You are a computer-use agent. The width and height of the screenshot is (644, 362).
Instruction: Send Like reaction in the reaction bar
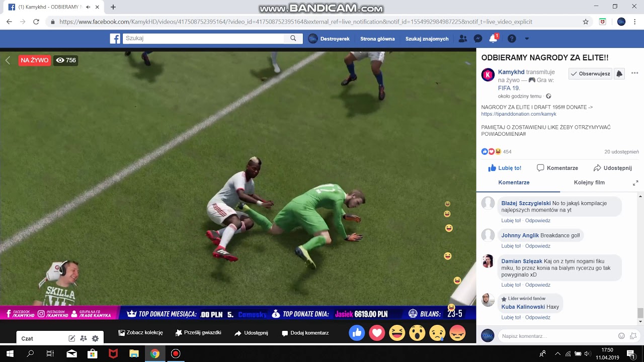coord(357,333)
